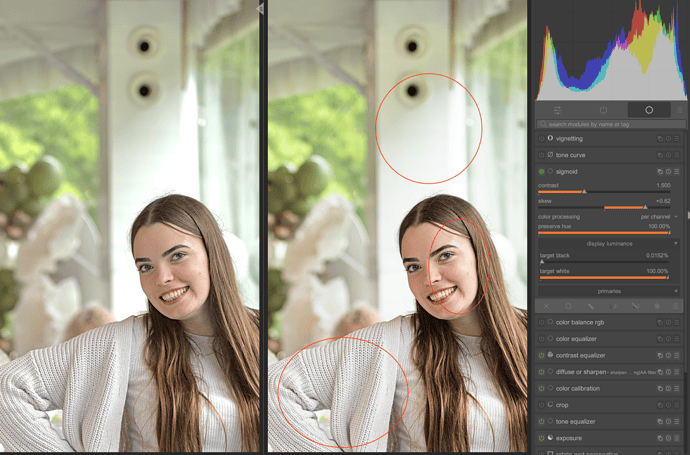Image resolution: width=690 pixels, height=455 pixels.
Task: Open the sigmoid module presets menu
Action: click(678, 172)
